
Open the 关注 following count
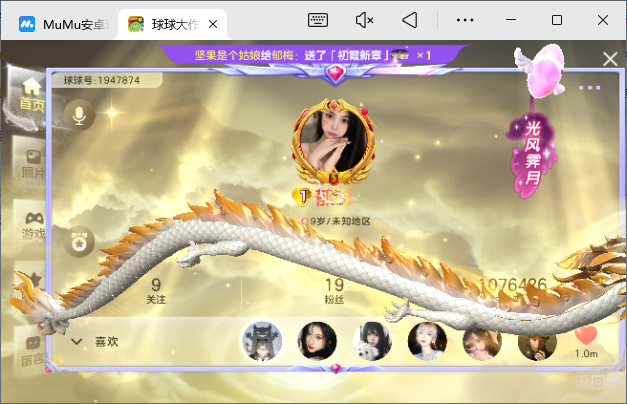point(156,291)
